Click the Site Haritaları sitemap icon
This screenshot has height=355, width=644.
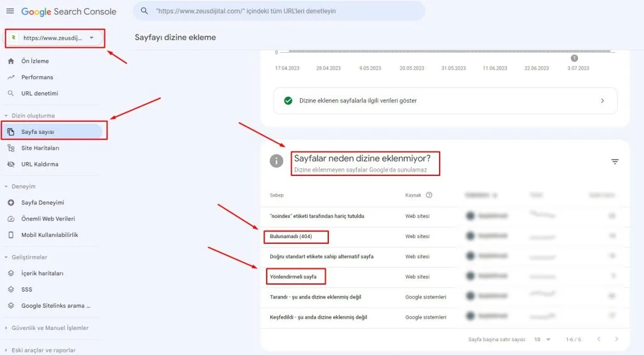pos(11,148)
